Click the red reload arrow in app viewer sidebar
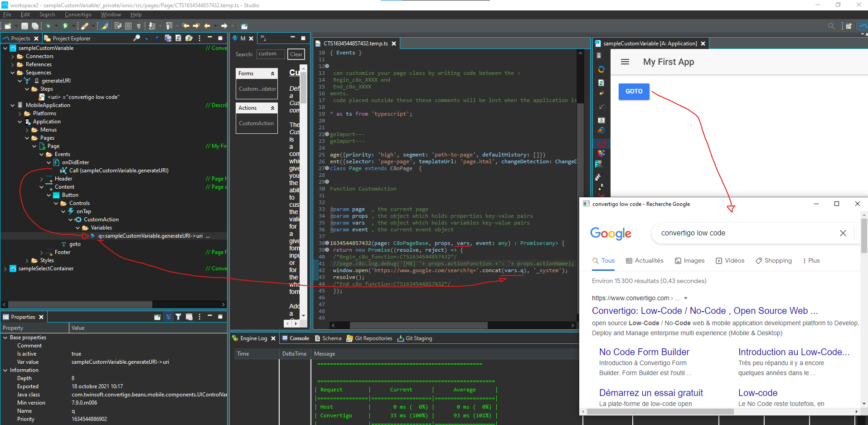This screenshot has width=868, height=425. click(601, 144)
